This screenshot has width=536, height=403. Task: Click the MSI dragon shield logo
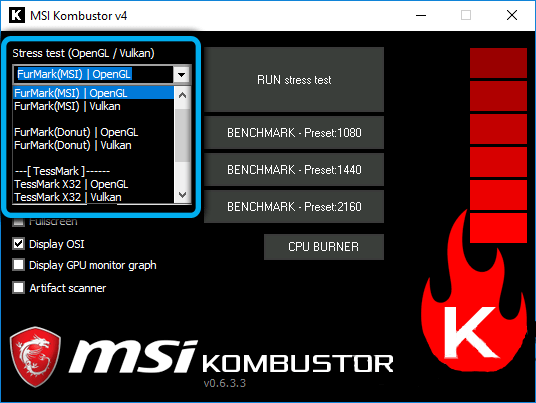(35, 357)
